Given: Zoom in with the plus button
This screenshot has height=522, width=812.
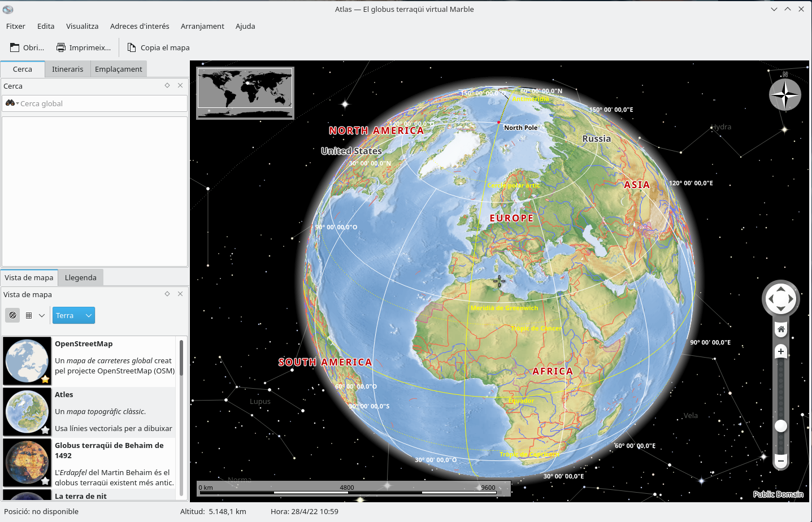Looking at the screenshot, I should pyautogui.click(x=781, y=351).
